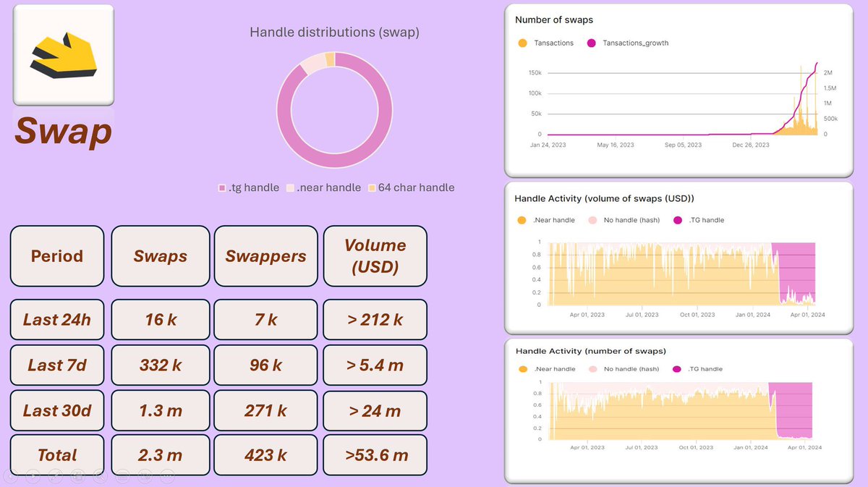Click the slideshow zoom magnifier icon
Screen dimensions: 868x487
101,476
